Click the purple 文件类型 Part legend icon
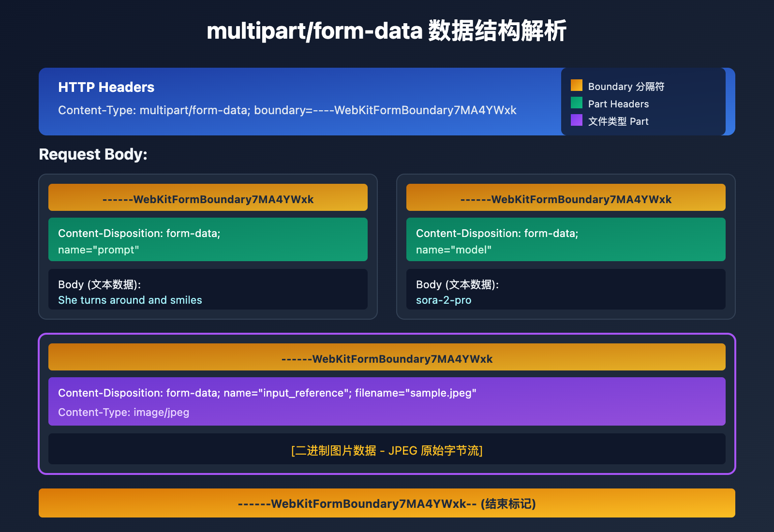774x532 pixels. coord(576,120)
